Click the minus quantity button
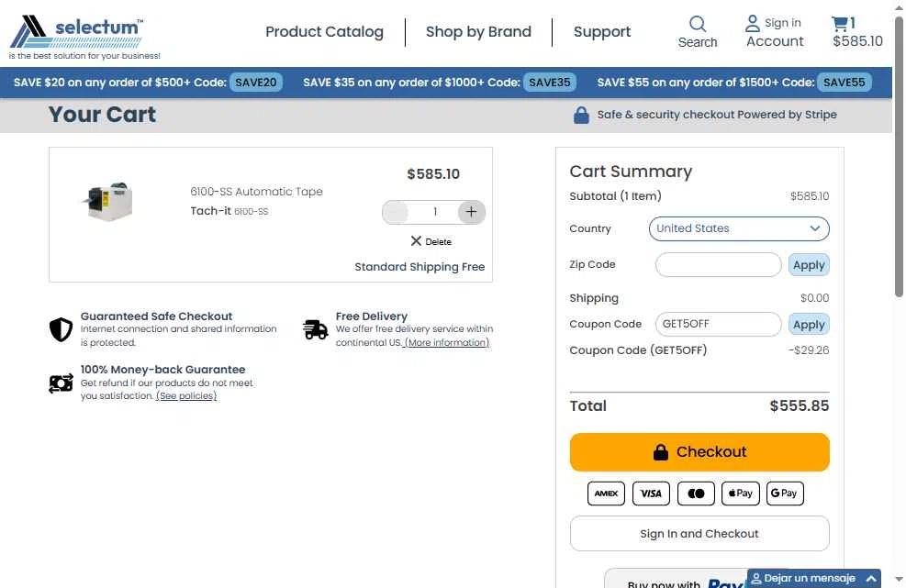The height and width of the screenshot is (588, 906). [x=396, y=212]
